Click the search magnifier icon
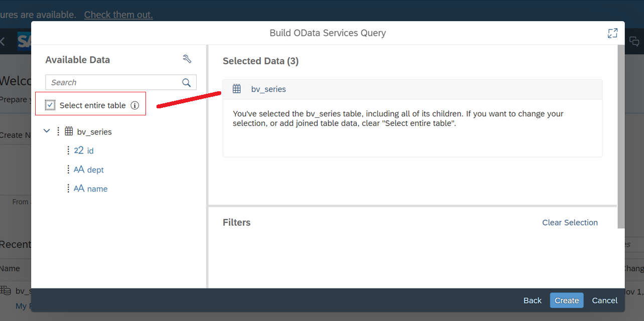This screenshot has height=321, width=644. [187, 83]
